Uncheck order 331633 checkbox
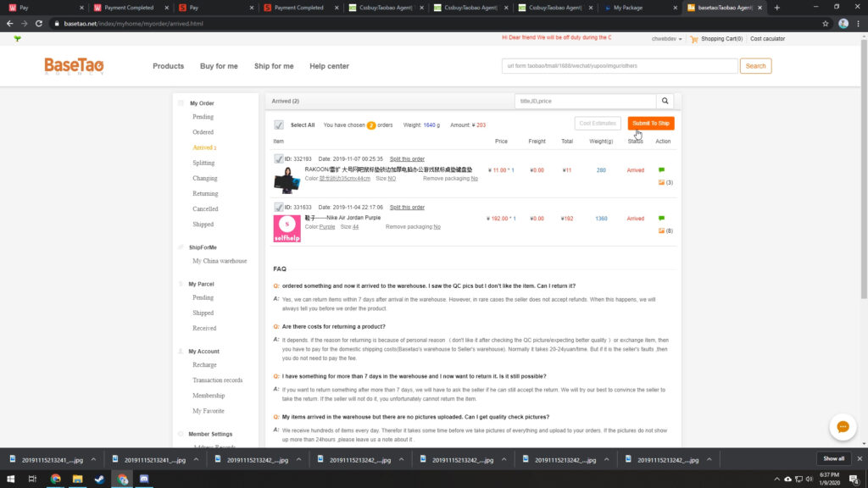The image size is (868, 488). (279, 207)
